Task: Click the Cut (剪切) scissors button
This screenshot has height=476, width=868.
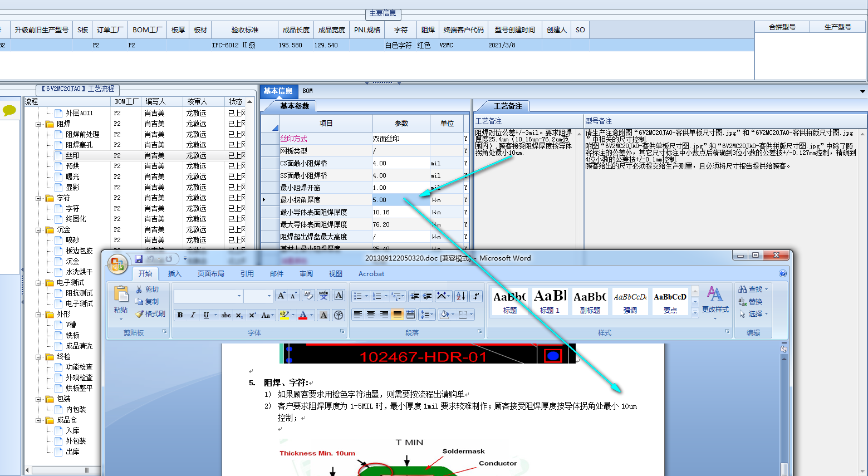Action: click(x=148, y=289)
